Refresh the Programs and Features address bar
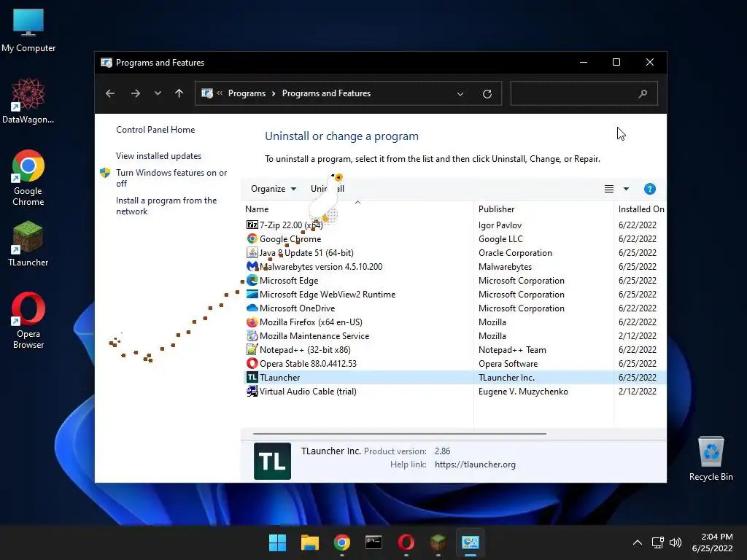 [487, 93]
